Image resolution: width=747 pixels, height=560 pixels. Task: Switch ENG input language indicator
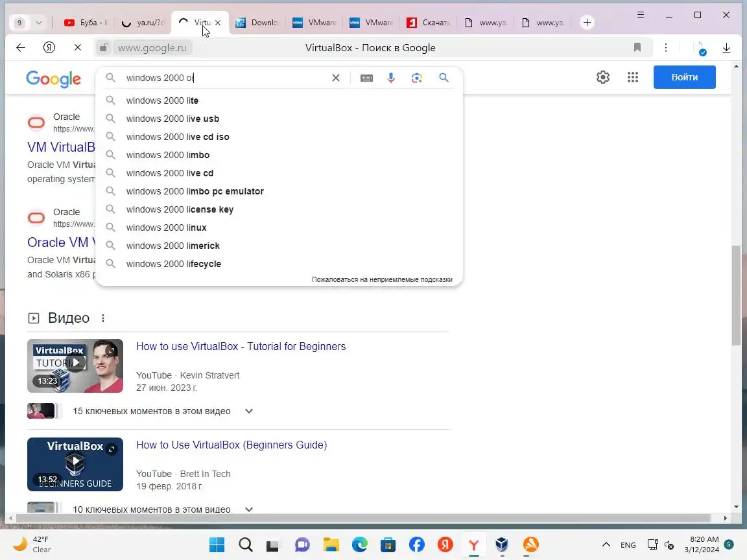[x=628, y=544]
